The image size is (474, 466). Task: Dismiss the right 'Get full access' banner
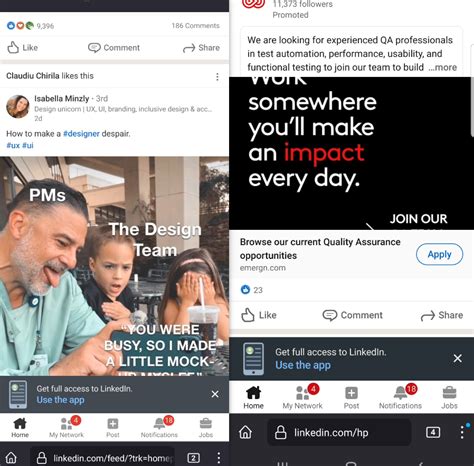click(458, 358)
